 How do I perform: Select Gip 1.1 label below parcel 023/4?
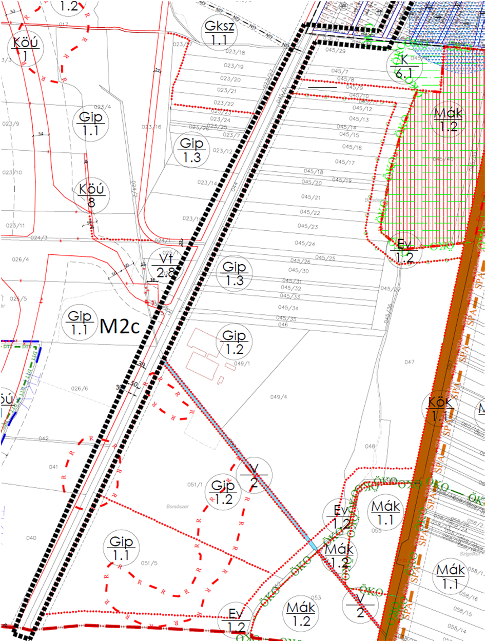click(x=91, y=124)
